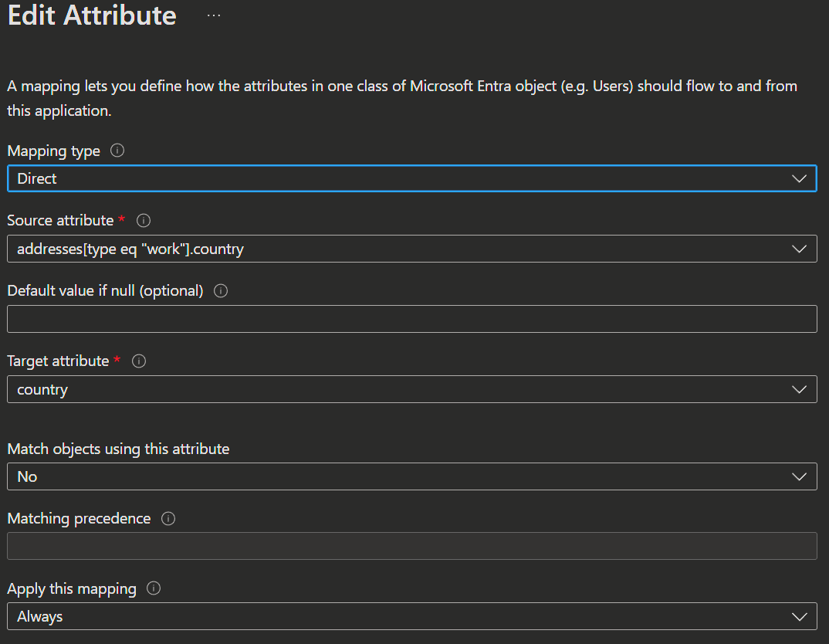Click the Default value if null text field
Screen dimensions: 829x644
[x=412, y=319]
